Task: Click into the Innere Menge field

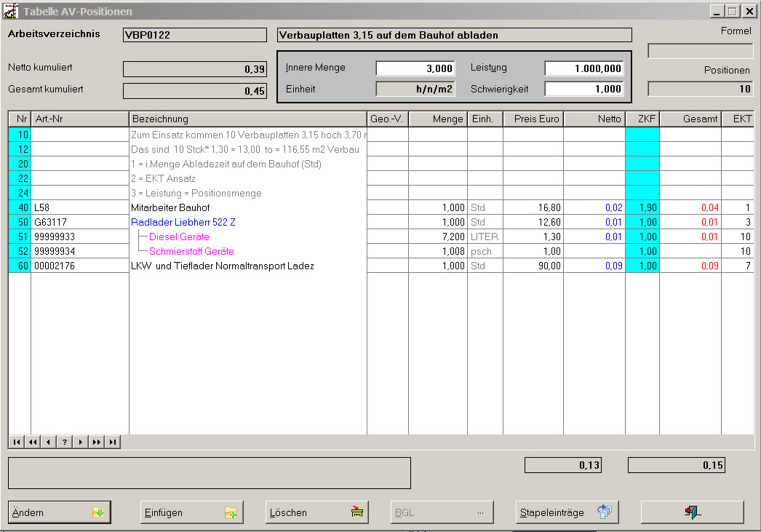Action: click(415, 68)
